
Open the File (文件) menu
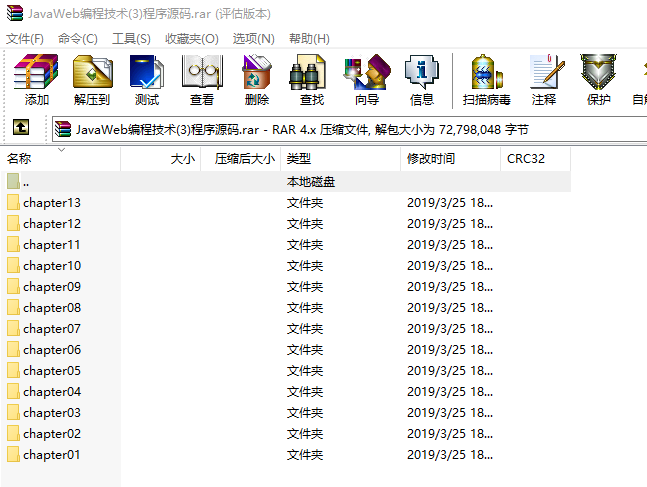(x=25, y=39)
